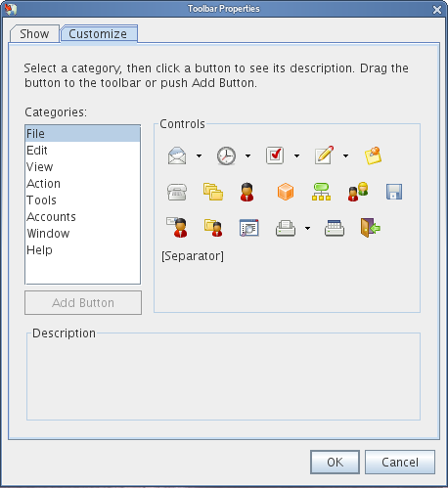Choose File in Categories list
This screenshot has width=448, height=488.
[83, 134]
